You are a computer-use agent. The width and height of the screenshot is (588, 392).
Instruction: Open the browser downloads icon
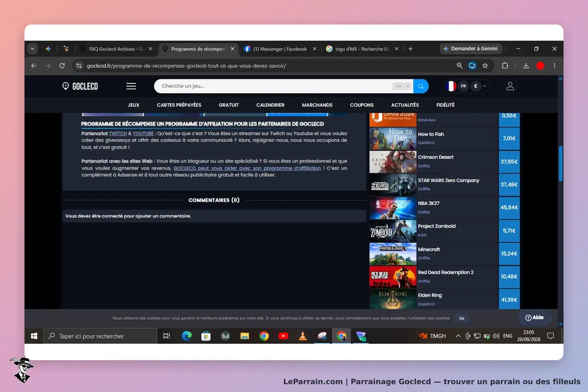click(526, 66)
